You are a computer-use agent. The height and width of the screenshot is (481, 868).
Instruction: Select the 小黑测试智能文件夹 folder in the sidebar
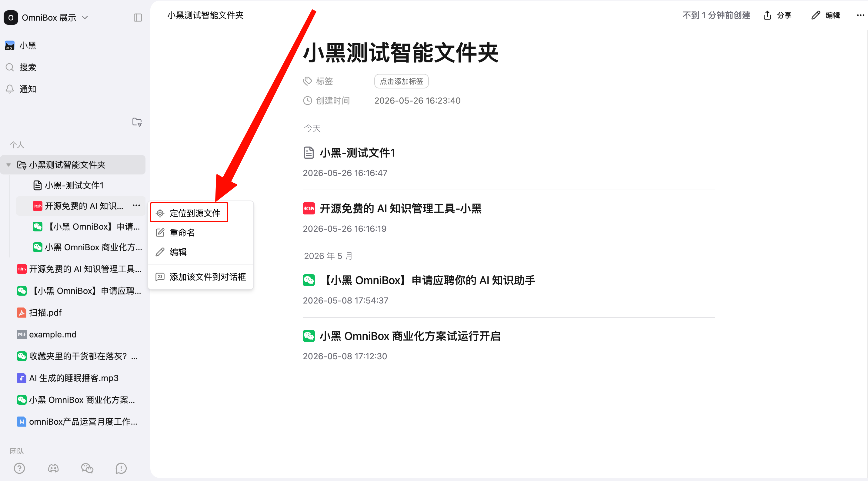73,165
